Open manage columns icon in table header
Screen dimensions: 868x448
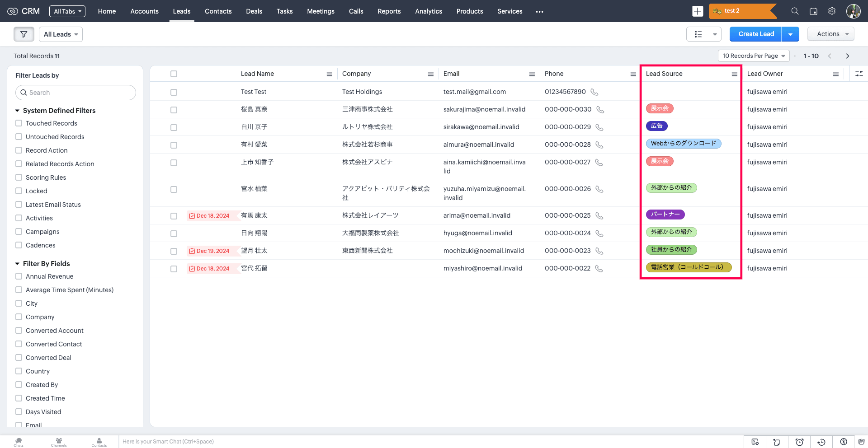[x=859, y=74]
